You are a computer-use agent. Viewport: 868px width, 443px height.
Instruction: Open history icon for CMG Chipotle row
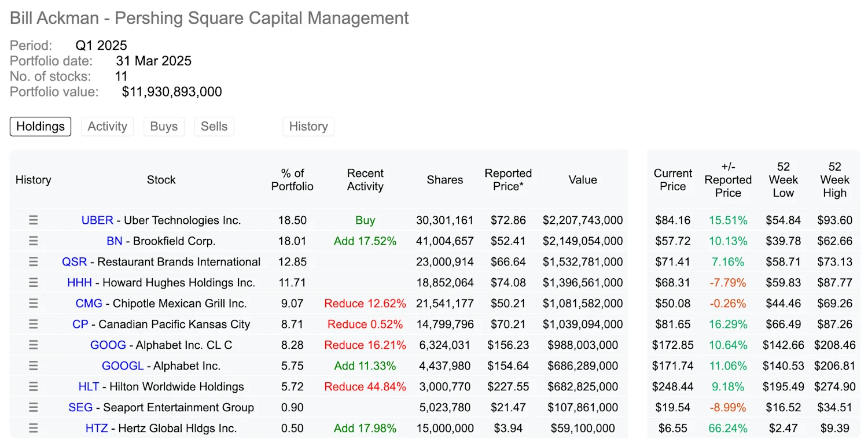(34, 304)
